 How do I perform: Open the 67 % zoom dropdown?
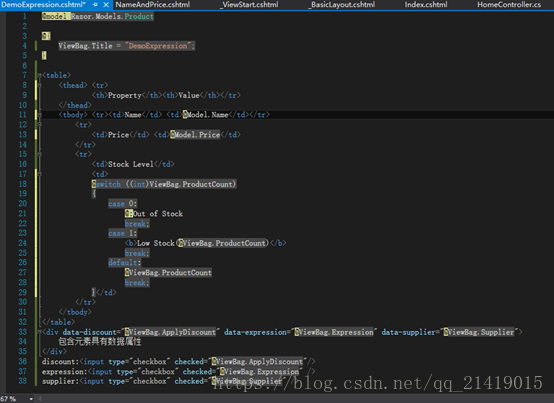[31, 399]
